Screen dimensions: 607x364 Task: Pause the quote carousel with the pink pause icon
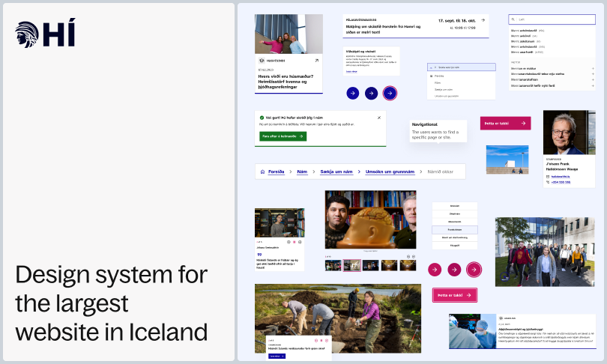coord(295,242)
